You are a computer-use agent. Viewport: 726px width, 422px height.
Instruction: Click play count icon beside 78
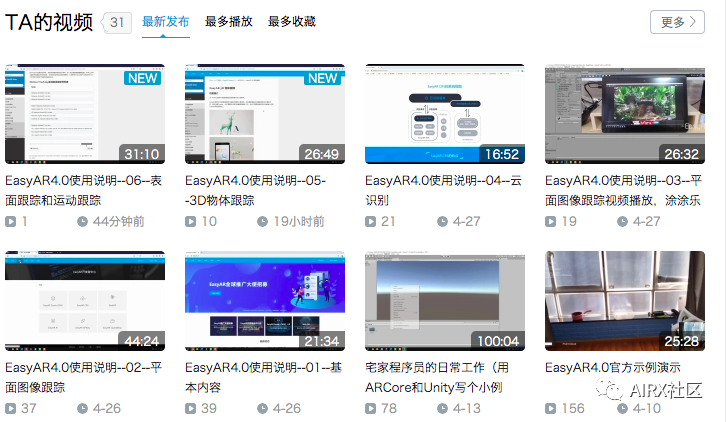(x=370, y=409)
